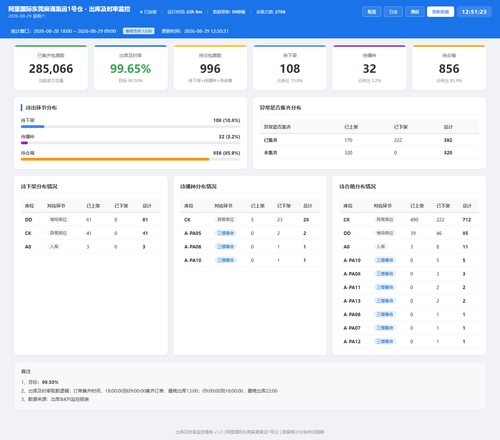Click the footer v1.0 version line
500x440 pixels.
pyautogui.click(x=250, y=432)
